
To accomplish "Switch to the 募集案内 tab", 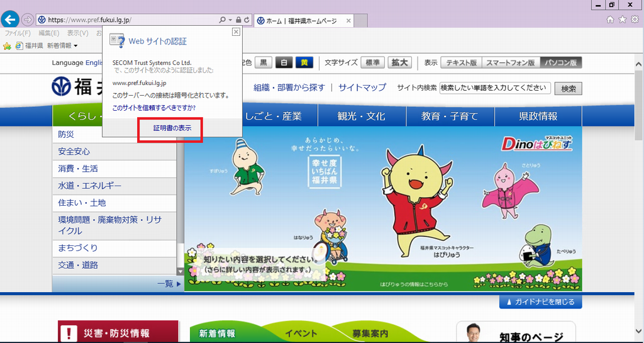I will (370, 334).
